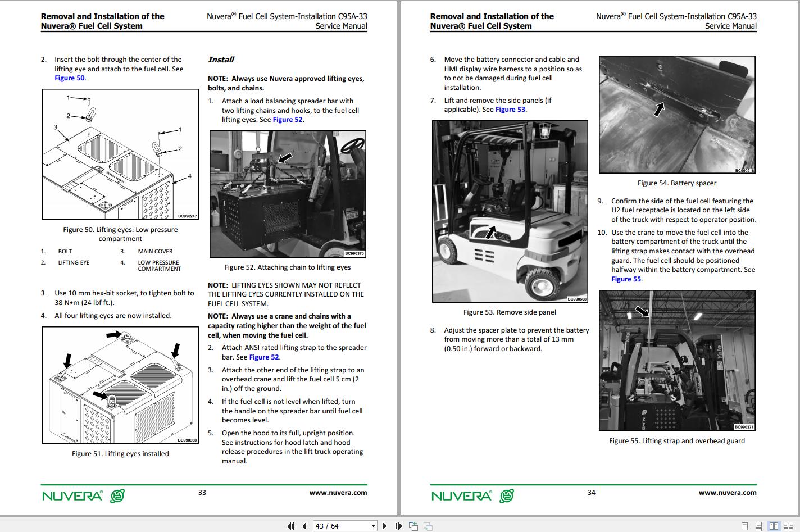Go to the next page
The image size is (800, 532).
point(384,526)
